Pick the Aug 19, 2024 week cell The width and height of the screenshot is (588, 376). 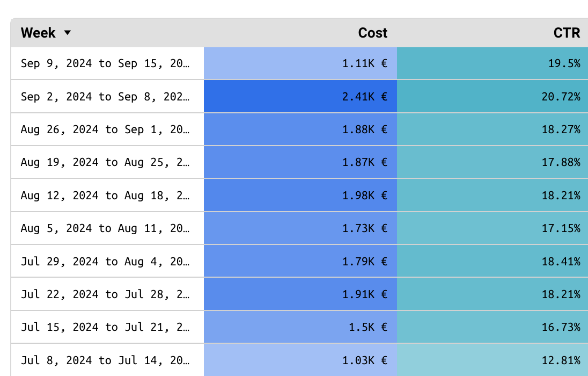(105, 162)
